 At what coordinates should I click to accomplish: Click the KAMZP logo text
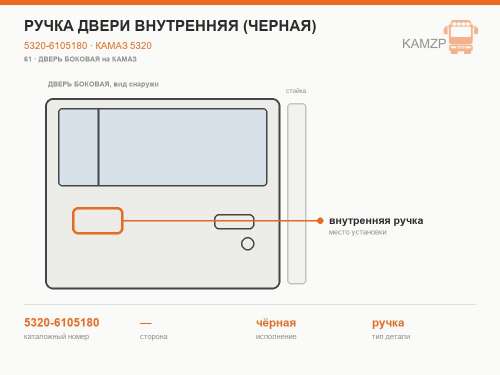pyautogui.click(x=424, y=43)
